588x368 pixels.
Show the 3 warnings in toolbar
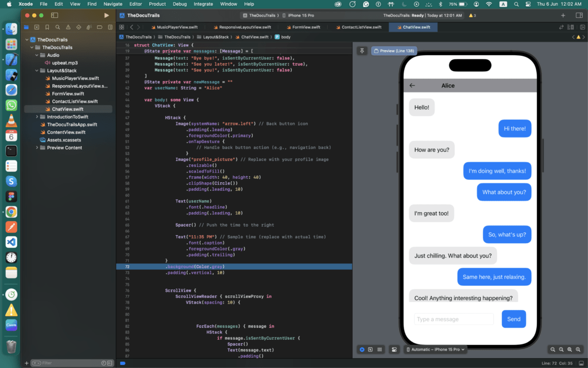click(x=472, y=16)
